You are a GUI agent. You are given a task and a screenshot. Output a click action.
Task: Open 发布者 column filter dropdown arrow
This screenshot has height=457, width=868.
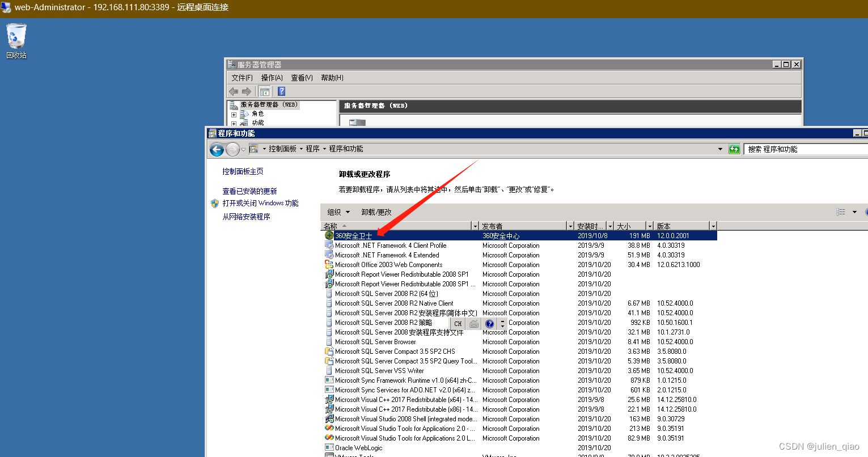[x=570, y=226]
